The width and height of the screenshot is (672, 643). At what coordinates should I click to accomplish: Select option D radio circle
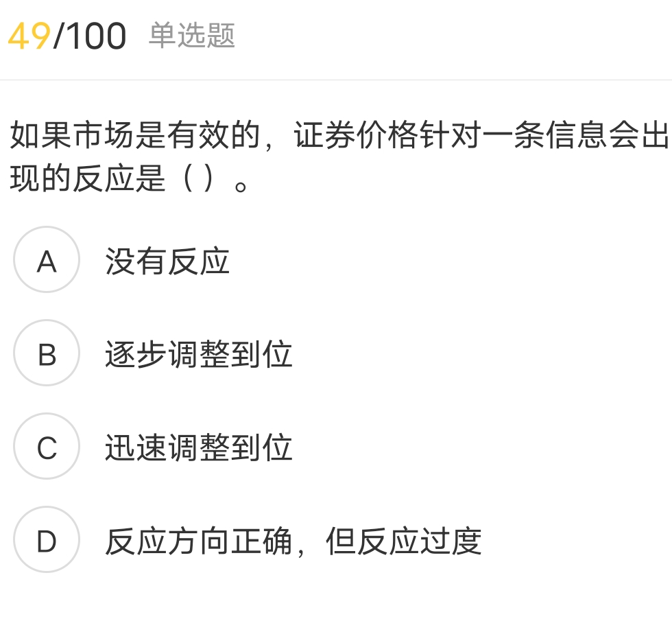pyautogui.click(x=47, y=541)
